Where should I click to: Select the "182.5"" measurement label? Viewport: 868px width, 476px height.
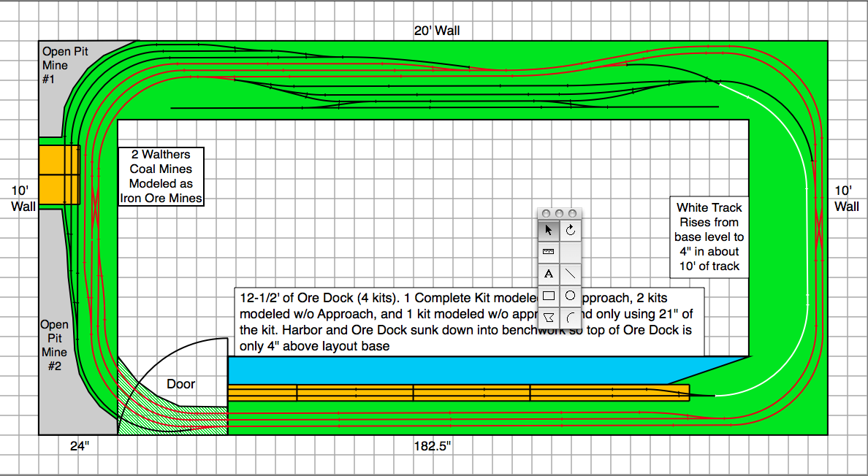click(x=431, y=447)
